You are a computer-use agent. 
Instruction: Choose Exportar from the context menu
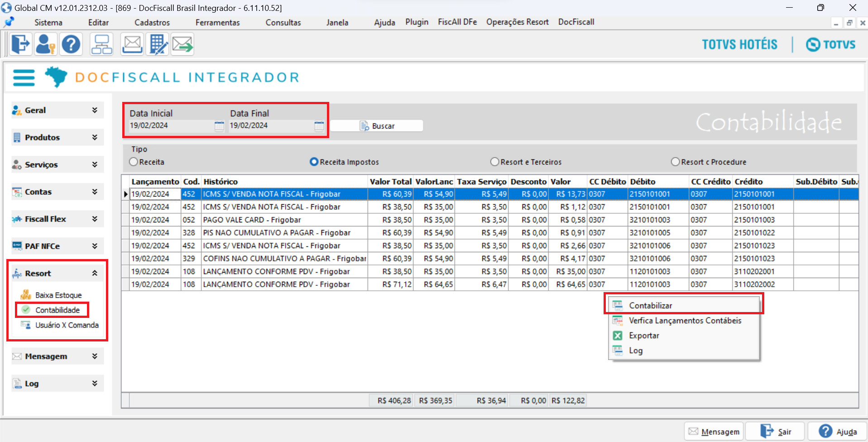tap(684, 336)
